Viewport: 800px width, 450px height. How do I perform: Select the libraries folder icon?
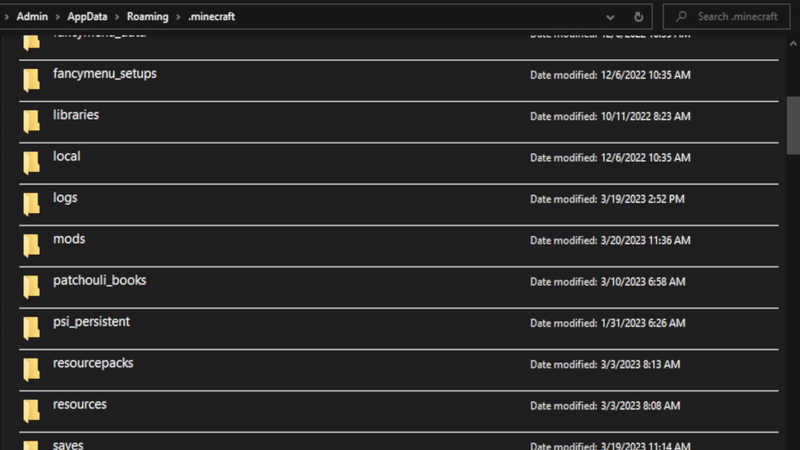tap(31, 121)
